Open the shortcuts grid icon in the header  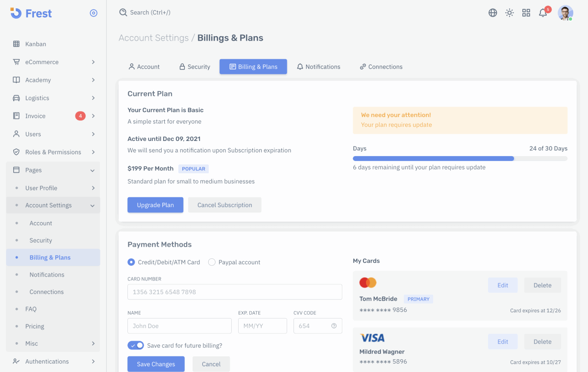[526, 13]
